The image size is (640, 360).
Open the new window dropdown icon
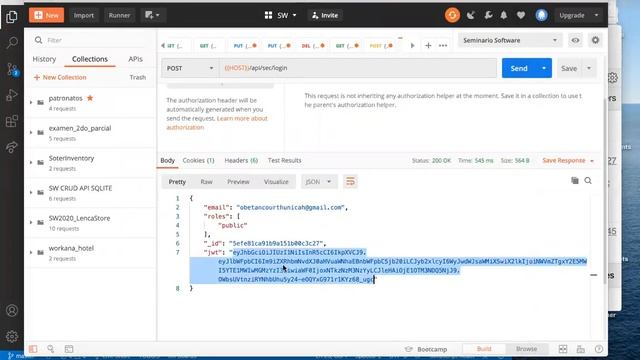(152, 15)
